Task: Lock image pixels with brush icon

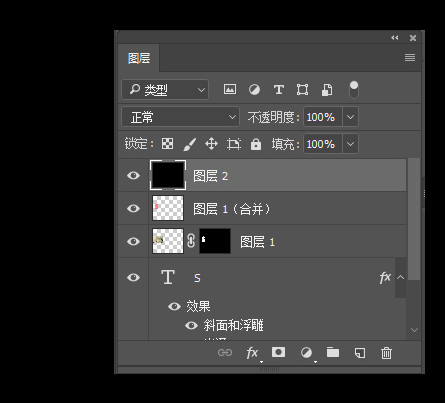Action: pos(190,144)
